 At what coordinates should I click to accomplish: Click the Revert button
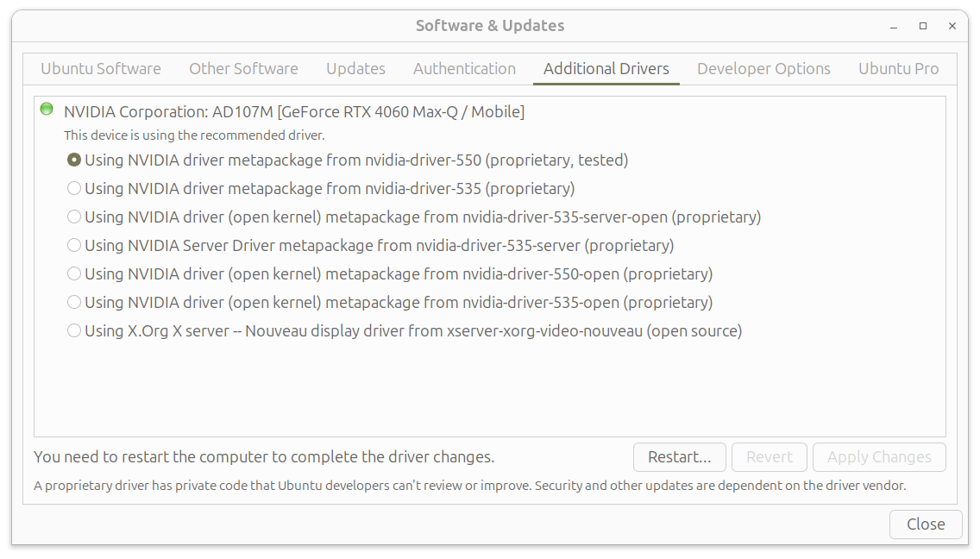769,457
